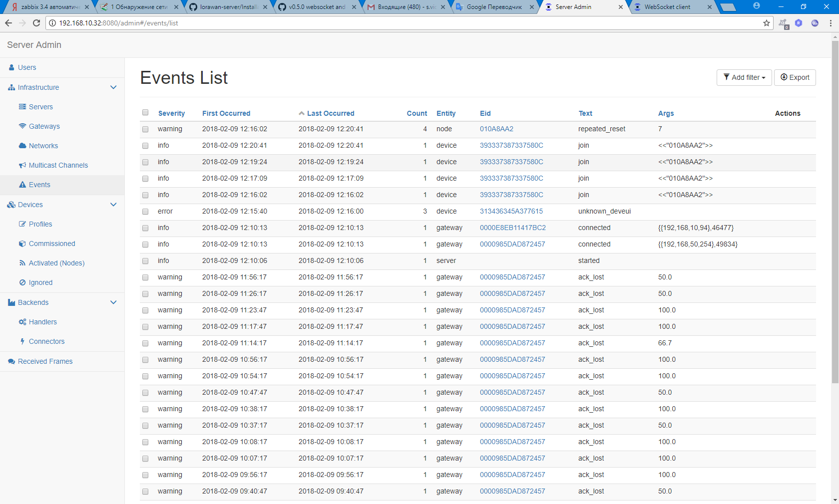
Task: Open the Users sidebar icon
Action: 11,67
